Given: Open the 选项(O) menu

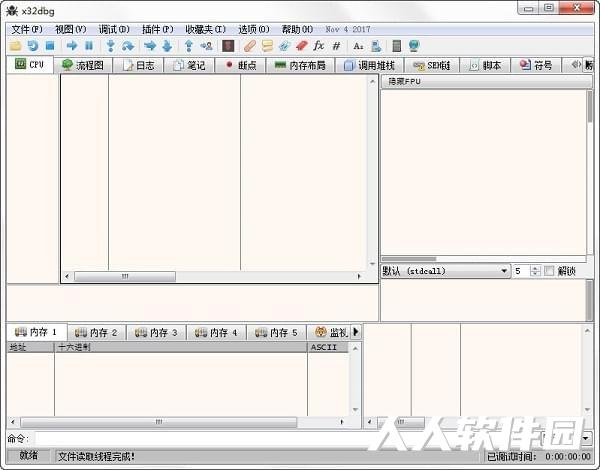Looking at the screenshot, I should click(x=253, y=29).
